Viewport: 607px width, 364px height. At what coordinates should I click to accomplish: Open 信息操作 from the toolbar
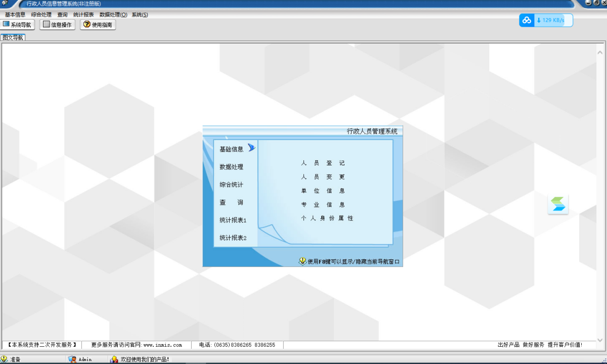[x=57, y=25]
